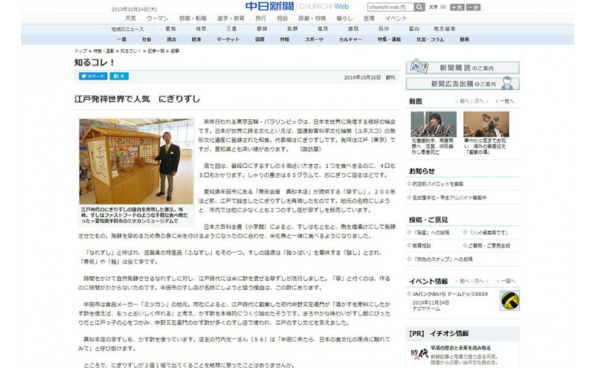Click the blue share count button beside tweet
This screenshot has height=368, width=596.
[x=119, y=76]
